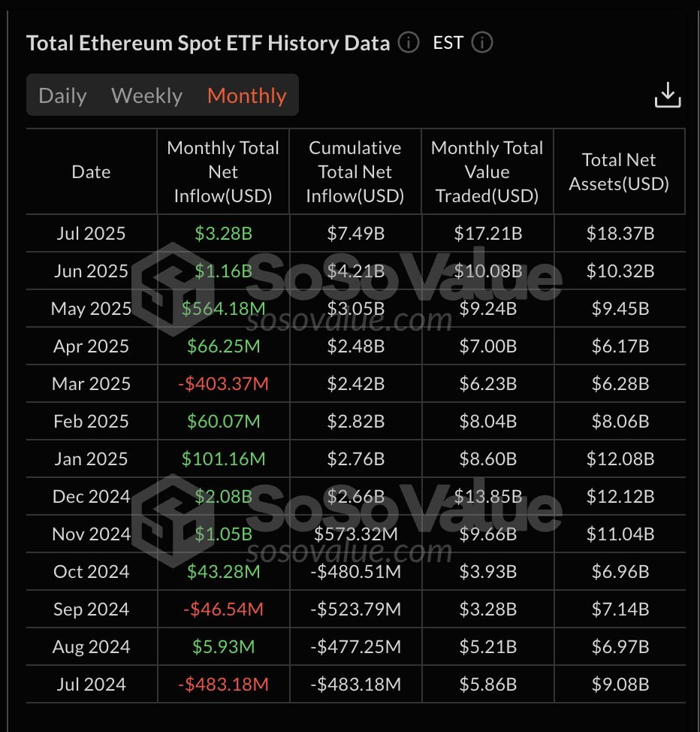Click the Total Ethereum Spot ETF History title

click(207, 43)
